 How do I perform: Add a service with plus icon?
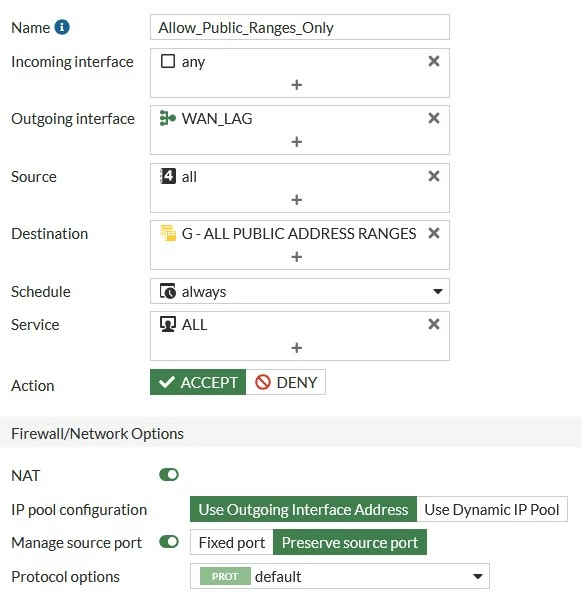tap(296, 347)
